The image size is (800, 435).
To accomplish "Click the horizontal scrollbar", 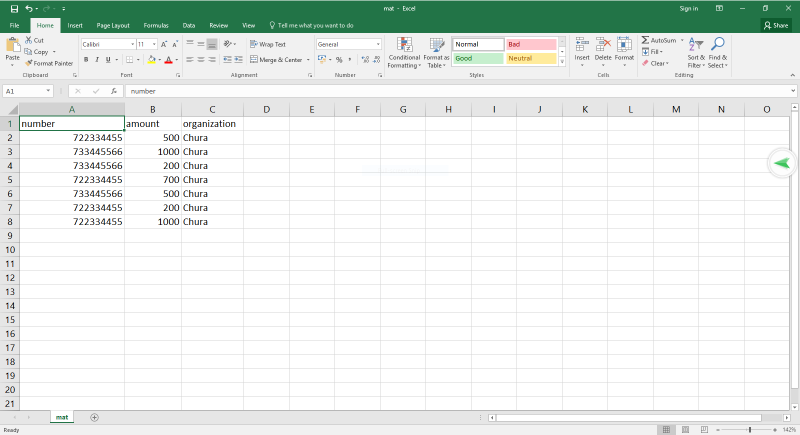I will (x=629, y=418).
